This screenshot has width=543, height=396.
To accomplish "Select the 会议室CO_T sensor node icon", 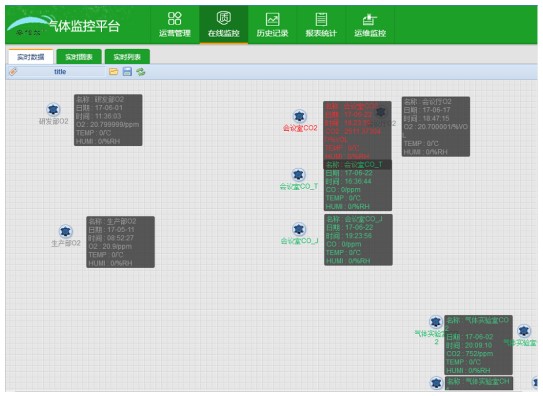I will point(298,174).
